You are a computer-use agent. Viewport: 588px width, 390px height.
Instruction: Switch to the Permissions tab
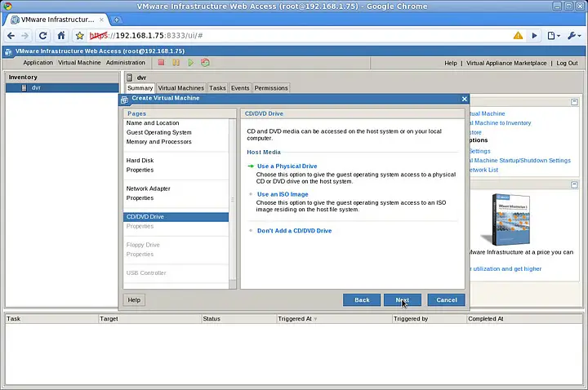pyautogui.click(x=271, y=88)
